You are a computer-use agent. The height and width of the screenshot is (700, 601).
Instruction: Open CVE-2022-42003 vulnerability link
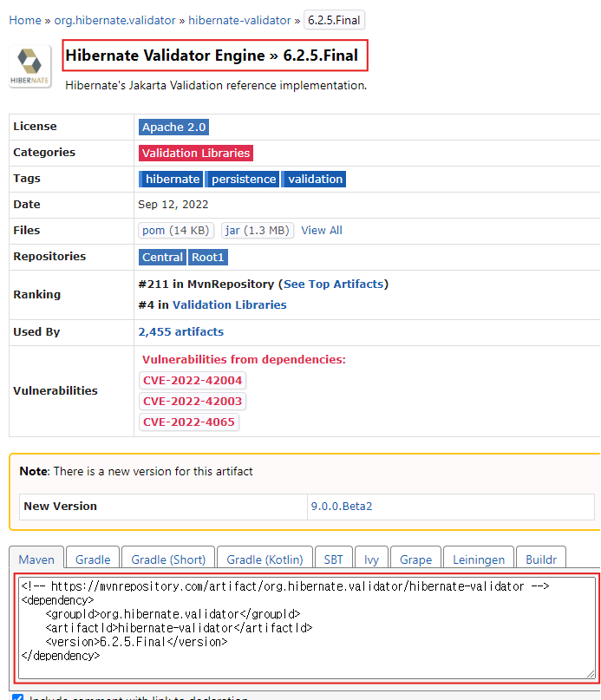point(193,402)
